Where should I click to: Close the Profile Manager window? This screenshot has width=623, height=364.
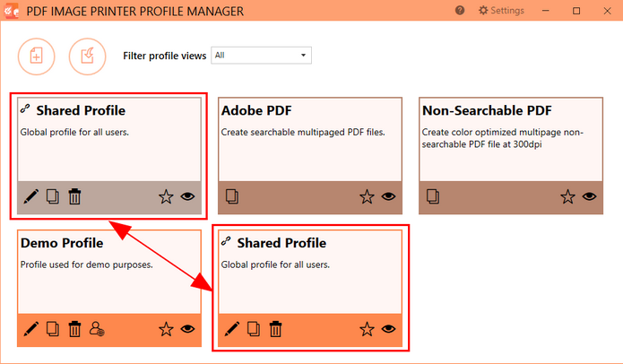point(607,11)
